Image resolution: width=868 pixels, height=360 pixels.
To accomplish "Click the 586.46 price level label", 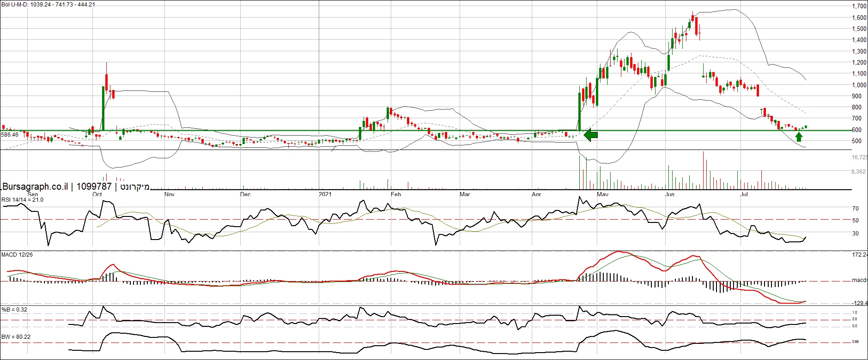I will pyautogui.click(x=10, y=135).
